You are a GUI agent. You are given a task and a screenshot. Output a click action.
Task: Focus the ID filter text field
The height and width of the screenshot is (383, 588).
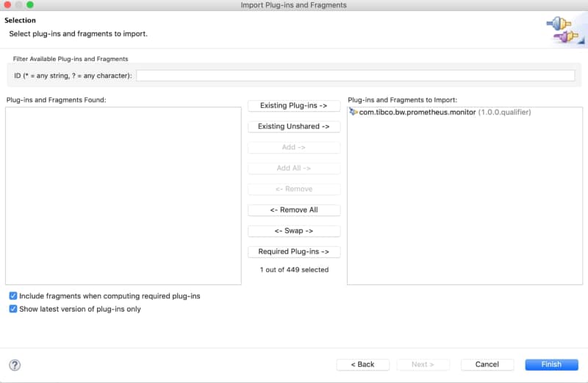click(x=355, y=76)
